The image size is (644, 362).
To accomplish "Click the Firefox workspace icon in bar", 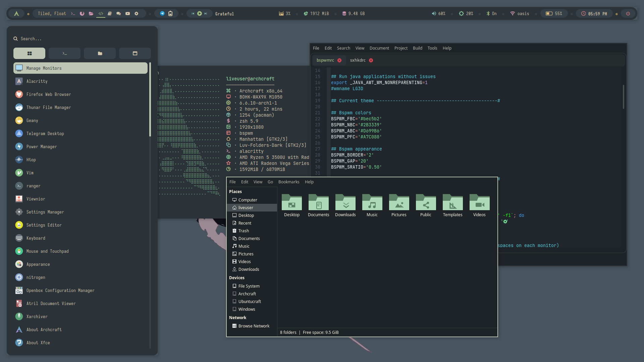I will (82, 14).
